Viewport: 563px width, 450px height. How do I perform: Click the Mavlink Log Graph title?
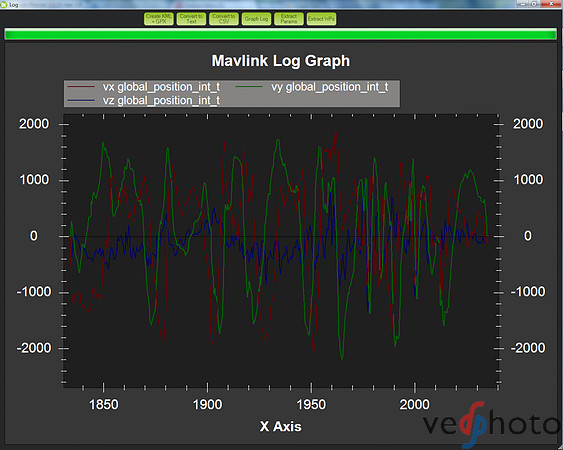click(280, 61)
